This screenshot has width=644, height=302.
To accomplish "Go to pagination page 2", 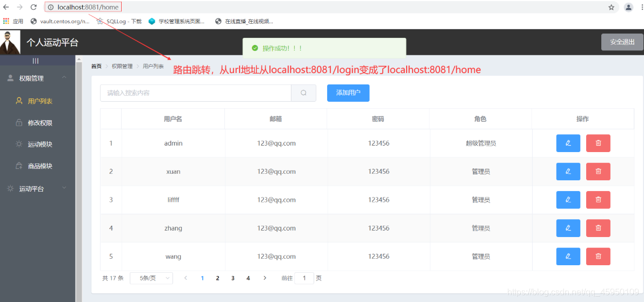I will tap(218, 278).
